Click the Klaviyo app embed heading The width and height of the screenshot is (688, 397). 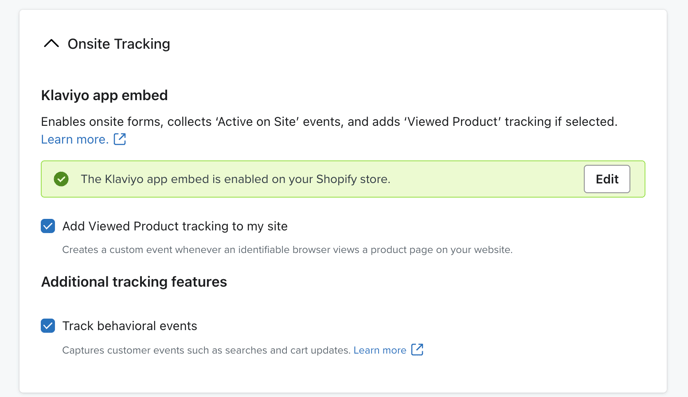coord(104,95)
